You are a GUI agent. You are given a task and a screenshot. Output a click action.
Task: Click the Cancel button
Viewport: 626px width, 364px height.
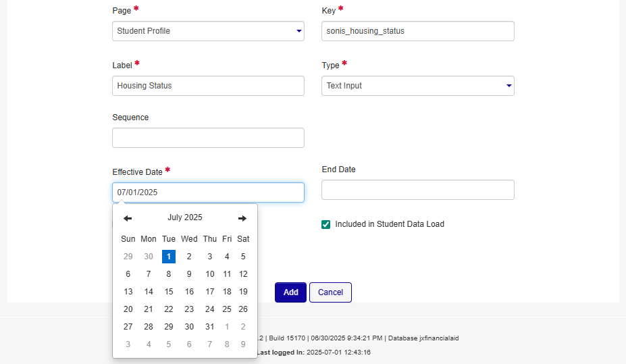tap(330, 292)
